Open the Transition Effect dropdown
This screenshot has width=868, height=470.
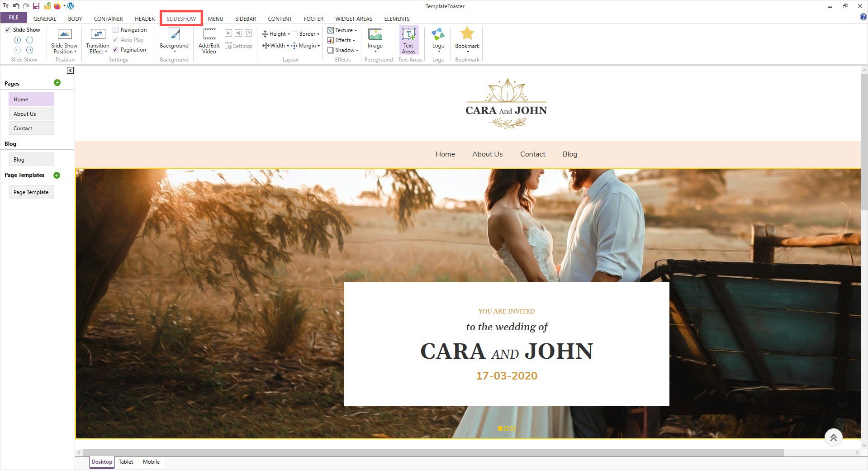pos(98,49)
